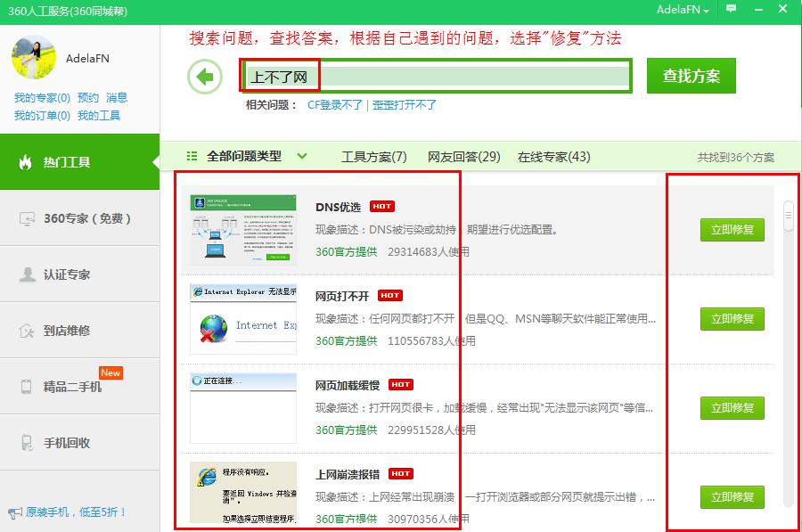Open the 预约 link
Screen dimensions: 802x532
(88, 98)
